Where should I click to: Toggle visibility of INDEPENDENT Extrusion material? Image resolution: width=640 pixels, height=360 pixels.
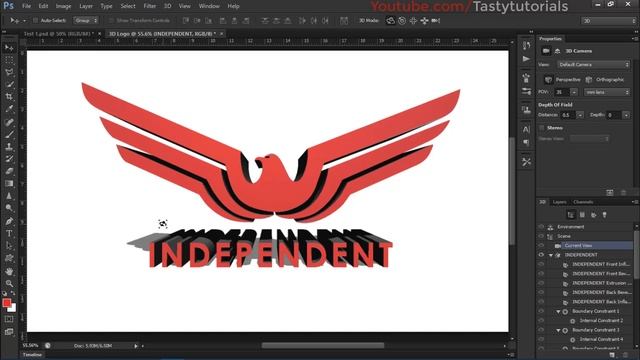click(x=541, y=283)
